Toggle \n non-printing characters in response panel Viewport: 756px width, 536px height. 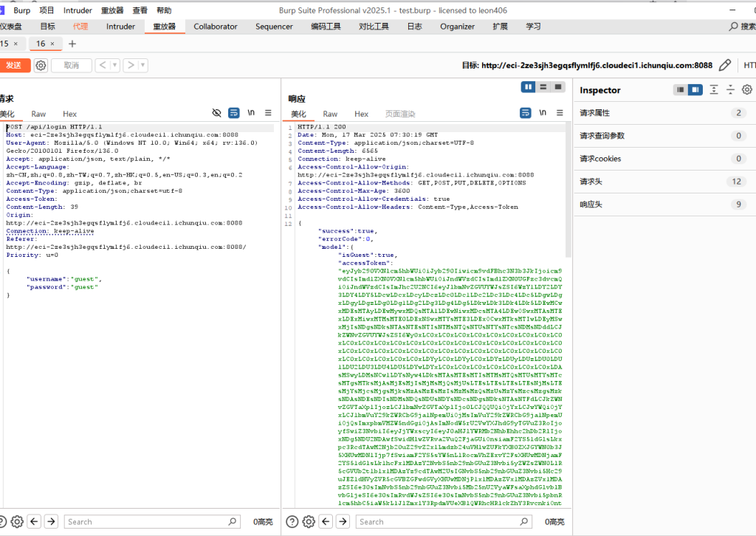tap(543, 113)
